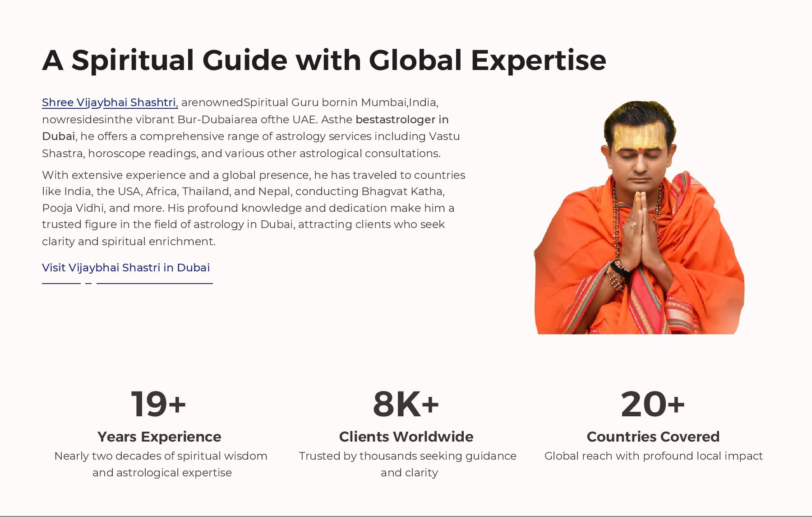Screen dimensions: 812x517
Task: Click the paragraph line starting 'With extensive experience'
Action: point(254,175)
